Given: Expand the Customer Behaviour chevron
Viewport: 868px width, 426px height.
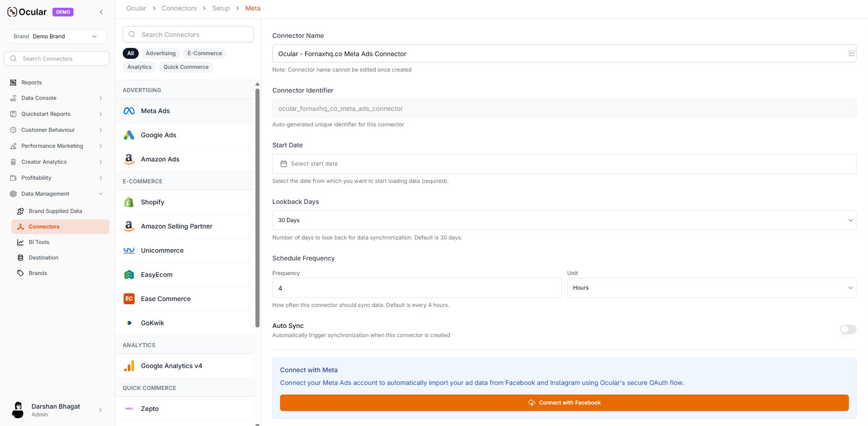Looking at the screenshot, I should point(101,130).
